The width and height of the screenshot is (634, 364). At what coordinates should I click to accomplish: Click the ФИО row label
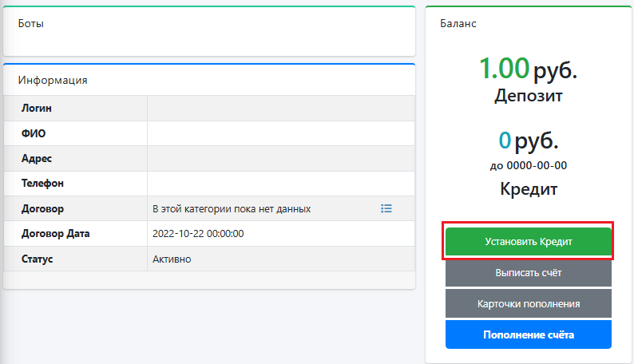point(34,133)
